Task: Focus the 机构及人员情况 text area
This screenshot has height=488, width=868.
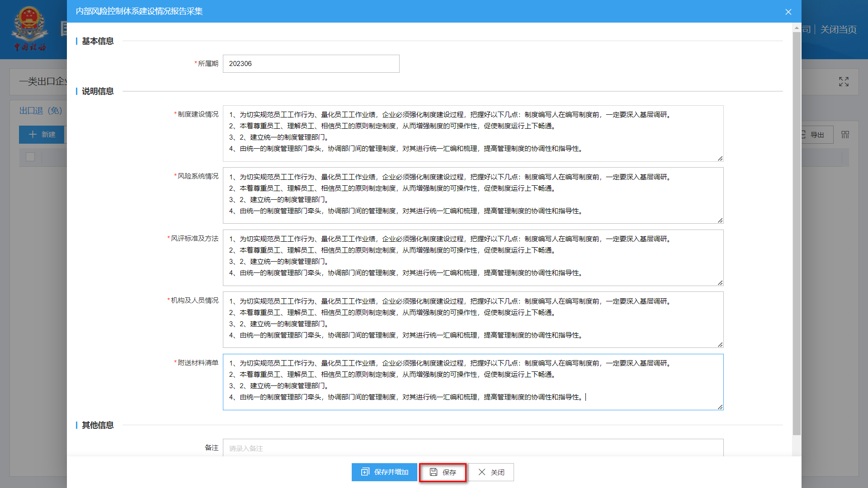Action: coord(473,319)
